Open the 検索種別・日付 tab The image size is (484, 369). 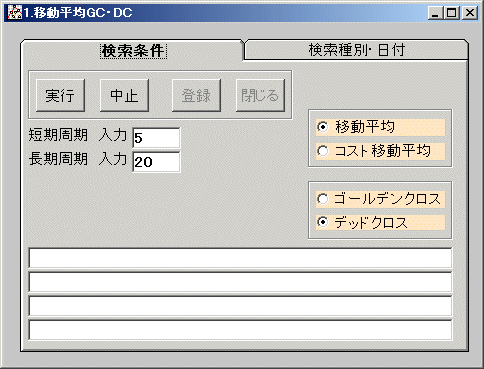(x=356, y=50)
